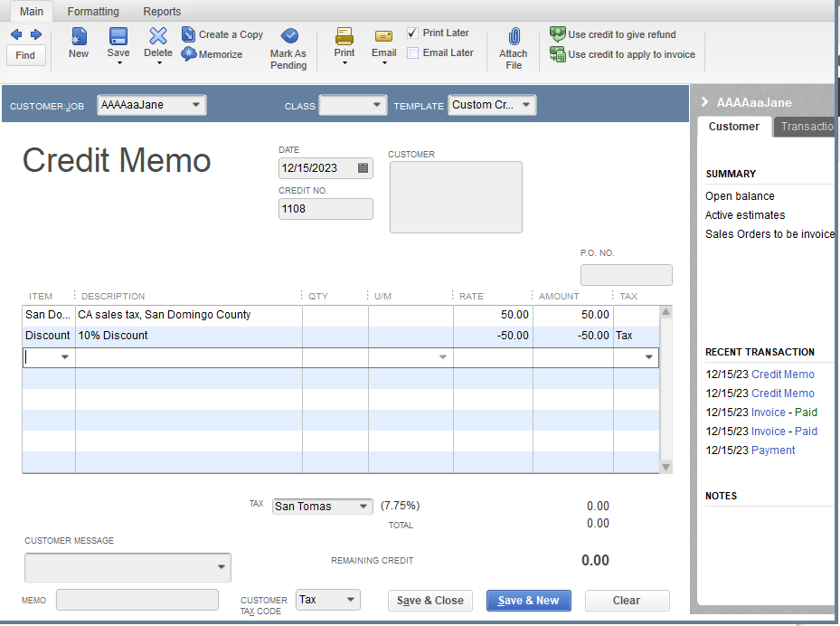Open the San Tomas tax dropdown
840x626 pixels.
point(363,507)
